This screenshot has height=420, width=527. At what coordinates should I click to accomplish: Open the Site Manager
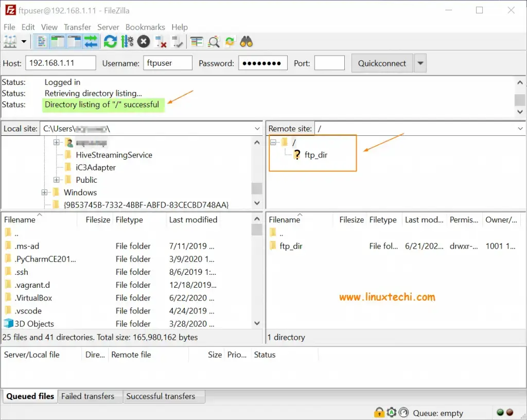coord(9,41)
